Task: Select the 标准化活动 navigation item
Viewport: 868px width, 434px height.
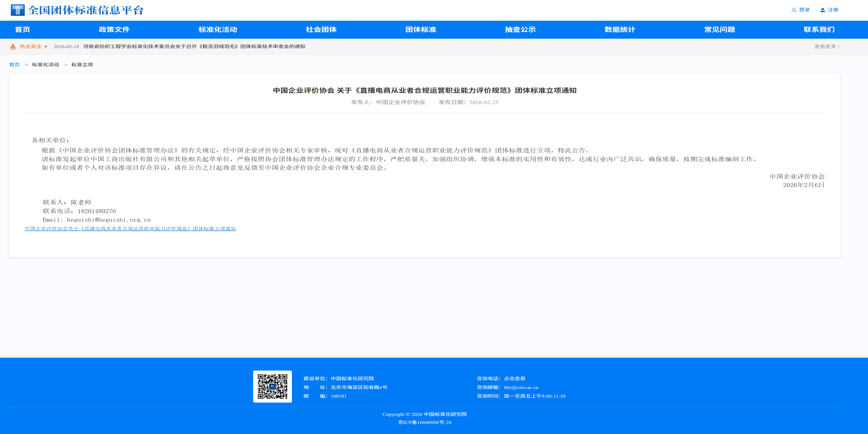Action: tap(218, 30)
